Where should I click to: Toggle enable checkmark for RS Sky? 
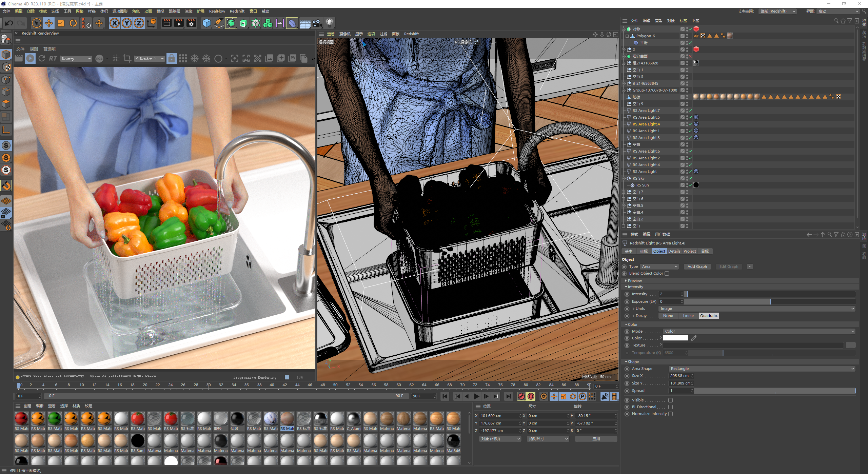click(690, 178)
